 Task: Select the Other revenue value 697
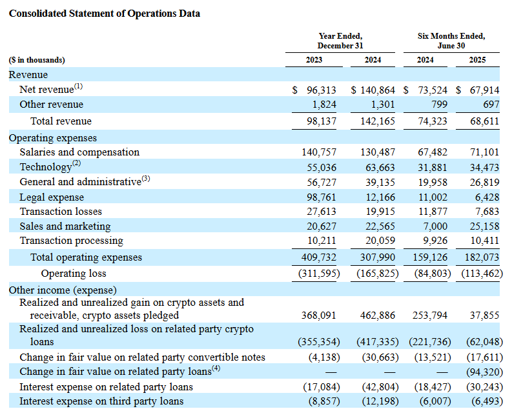(x=491, y=105)
